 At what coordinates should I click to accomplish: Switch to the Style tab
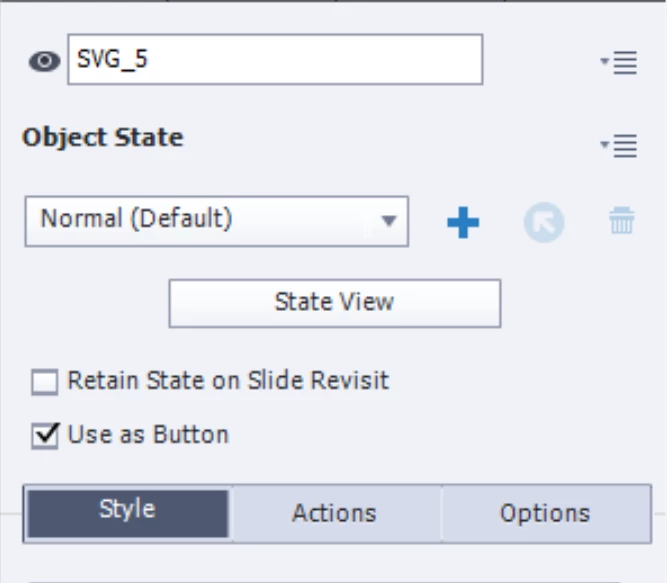point(128,513)
